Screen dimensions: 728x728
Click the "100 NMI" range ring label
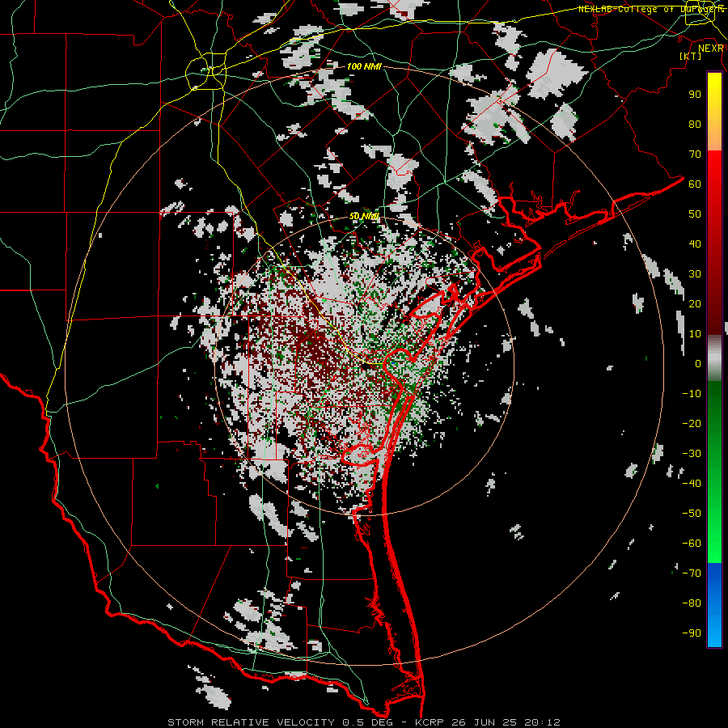click(364, 67)
